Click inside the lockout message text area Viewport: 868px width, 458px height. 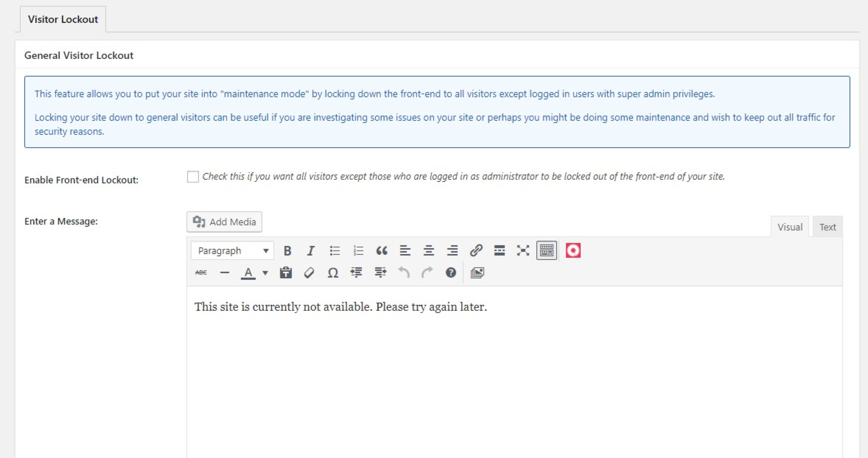point(514,372)
